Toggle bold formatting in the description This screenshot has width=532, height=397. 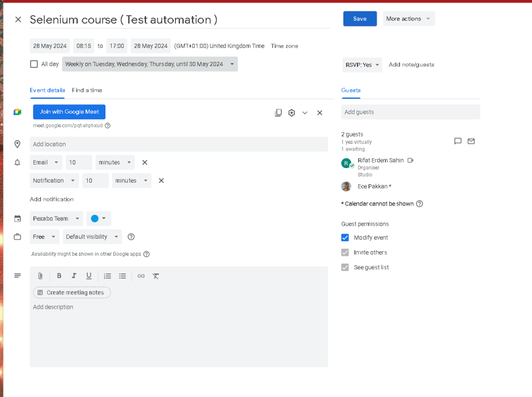[x=59, y=276]
